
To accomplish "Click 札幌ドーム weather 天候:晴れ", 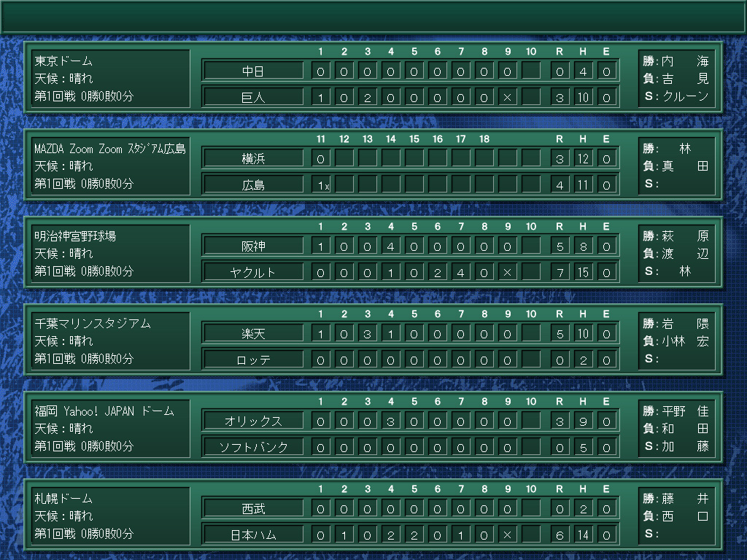I will [63, 516].
